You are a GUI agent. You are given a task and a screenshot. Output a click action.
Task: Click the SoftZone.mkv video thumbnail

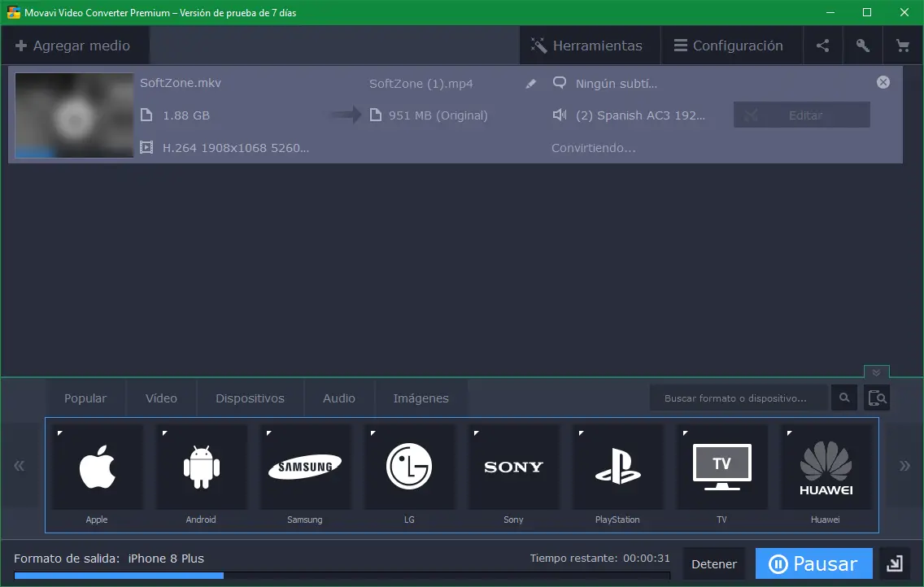tap(74, 115)
